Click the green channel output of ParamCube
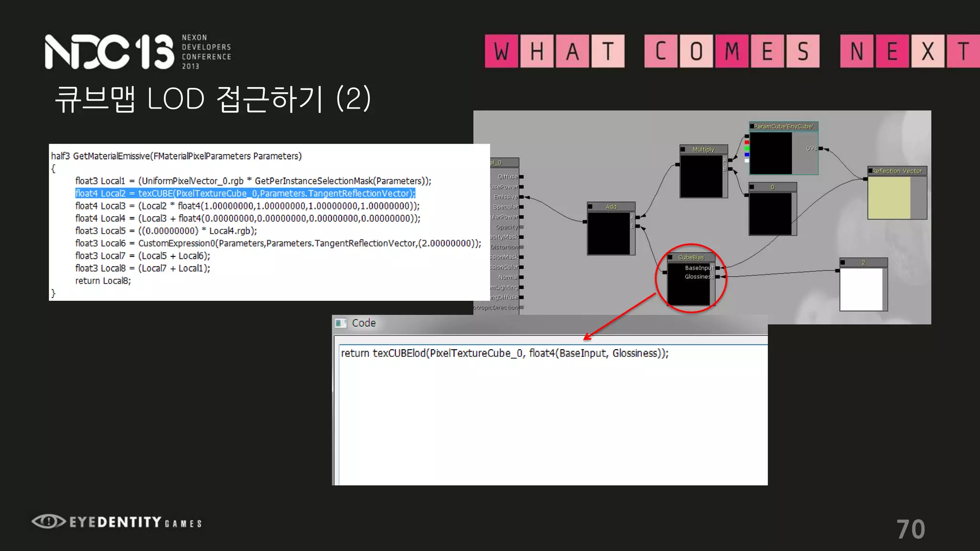 click(747, 149)
